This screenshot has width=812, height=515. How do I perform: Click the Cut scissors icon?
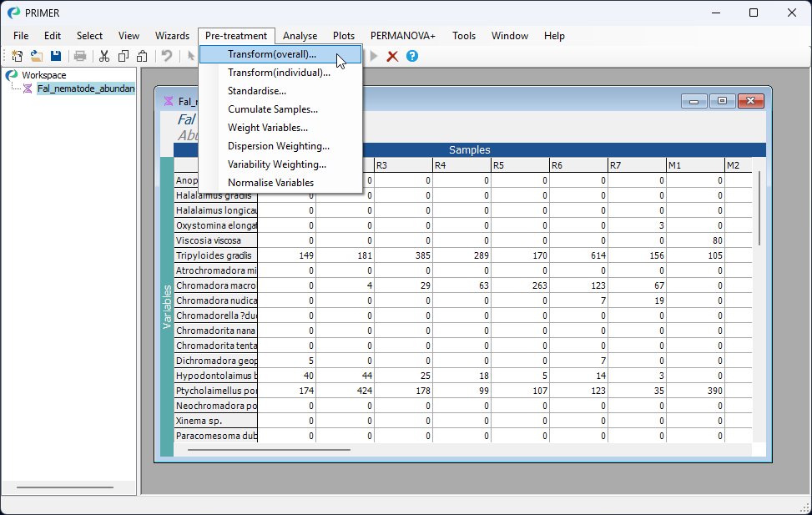click(x=104, y=56)
